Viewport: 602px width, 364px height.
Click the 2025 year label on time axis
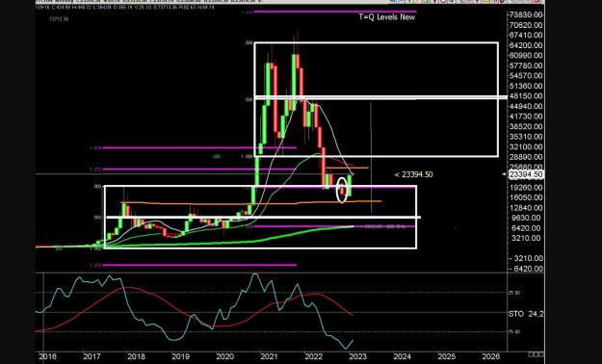[x=447, y=356]
